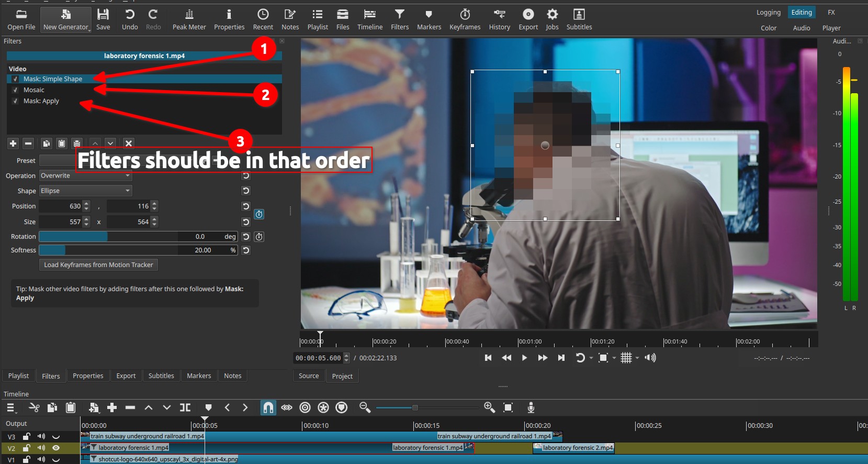This screenshot has height=464, width=868.
Task: Click record audio microphone icon
Action: click(531, 407)
